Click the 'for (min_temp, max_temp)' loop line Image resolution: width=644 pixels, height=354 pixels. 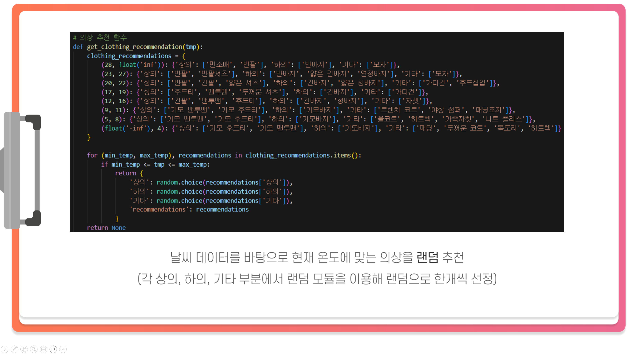224,155
